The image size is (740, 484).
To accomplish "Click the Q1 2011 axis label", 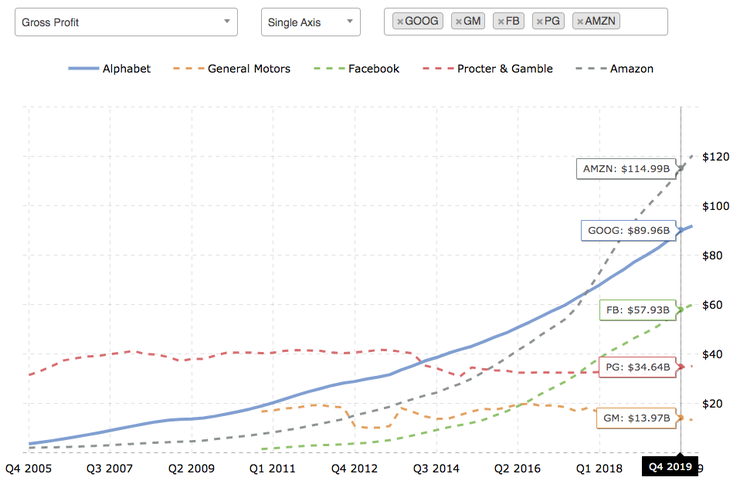I will point(272,468).
